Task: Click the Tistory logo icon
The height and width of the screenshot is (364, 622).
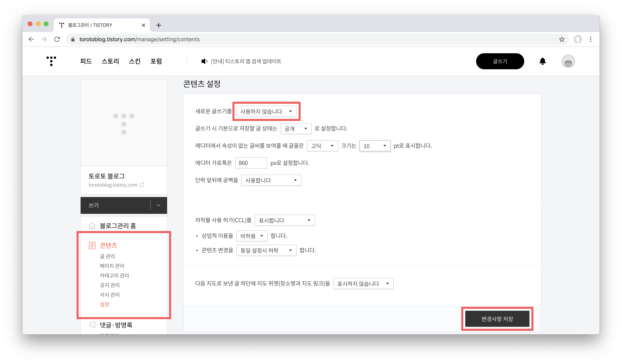Action: click(x=51, y=61)
